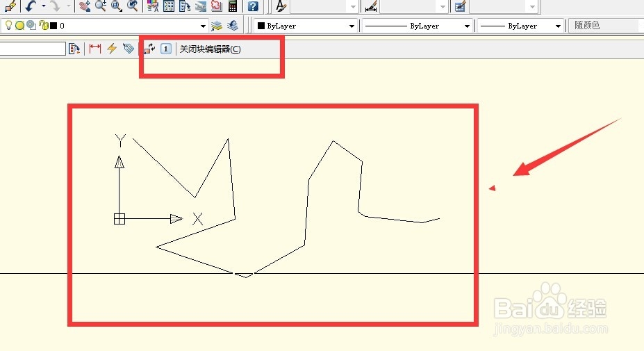
Task: Click the Match Properties icon
Action: (x=10, y=6)
